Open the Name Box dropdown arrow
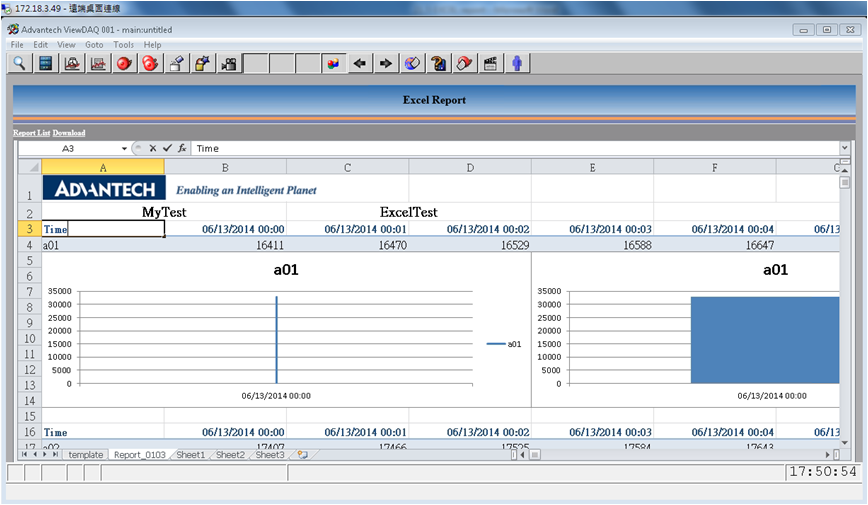The height and width of the screenshot is (505, 868). (x=124, y=148)
